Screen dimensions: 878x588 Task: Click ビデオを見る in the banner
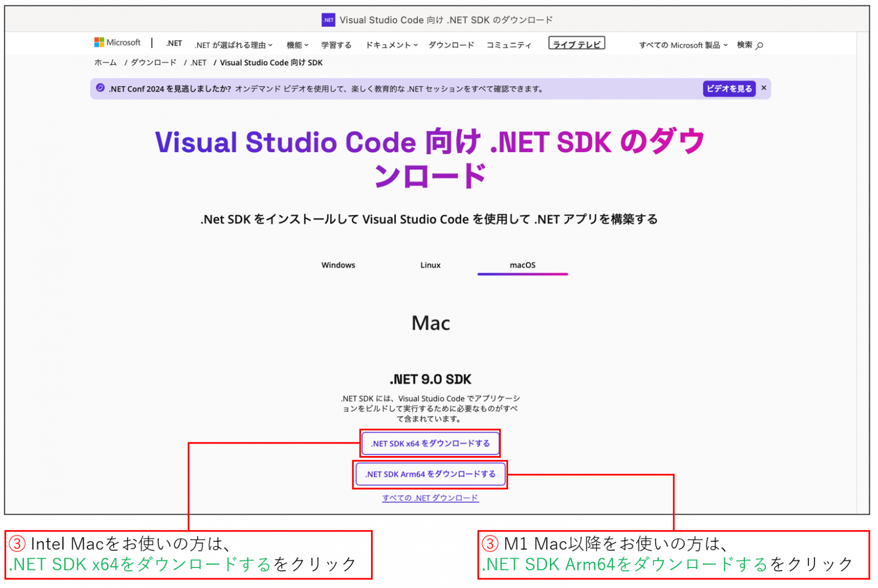[x=728, y=89]
